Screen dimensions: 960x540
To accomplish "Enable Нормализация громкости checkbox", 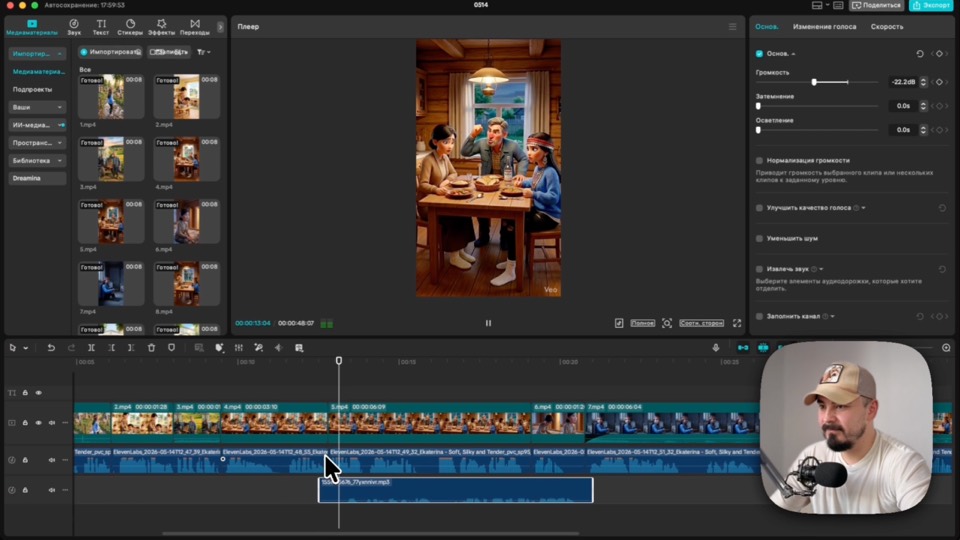I will (x=759, y=160).
